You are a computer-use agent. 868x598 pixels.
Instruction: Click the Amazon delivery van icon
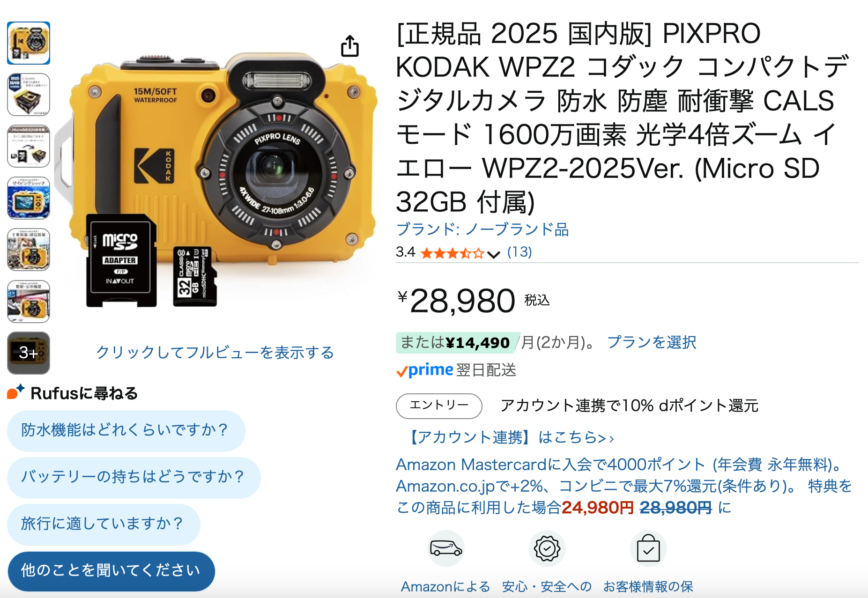[x=446, y=548]
